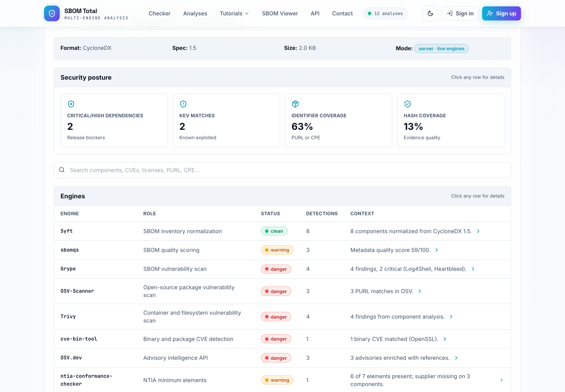
Task: Expand cve-bin-tool row details chevron
Action: [445, 339]
